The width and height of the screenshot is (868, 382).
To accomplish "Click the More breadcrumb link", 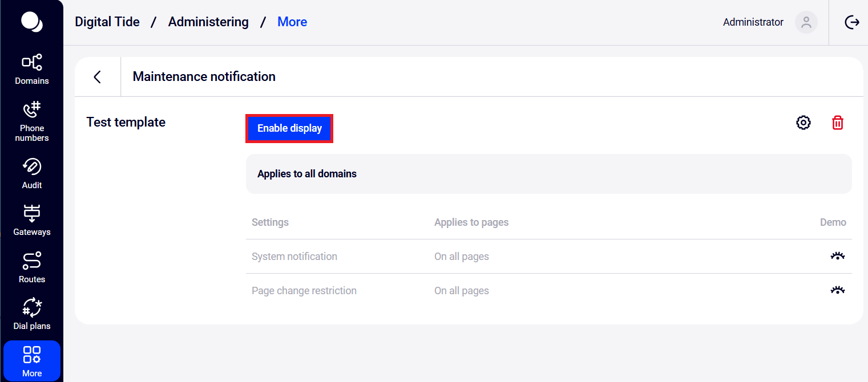I will pos(292,22).
